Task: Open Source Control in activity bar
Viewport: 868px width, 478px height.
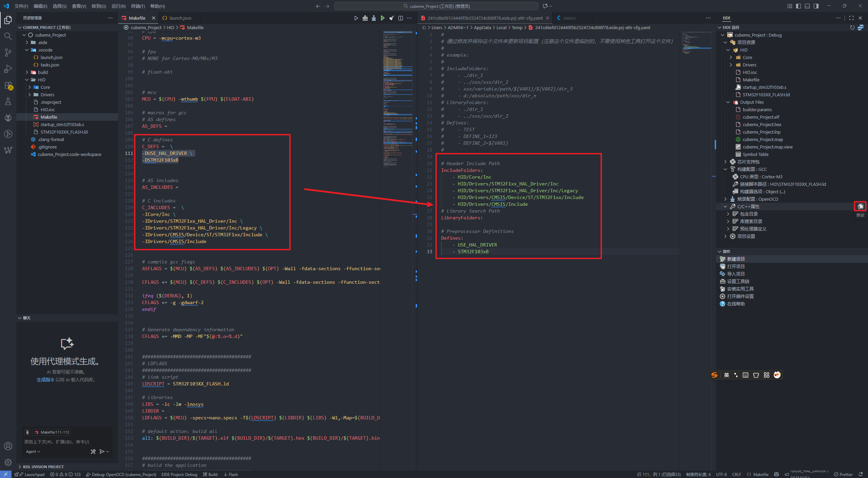Action: pyautogui.click(x=8, y=52)
